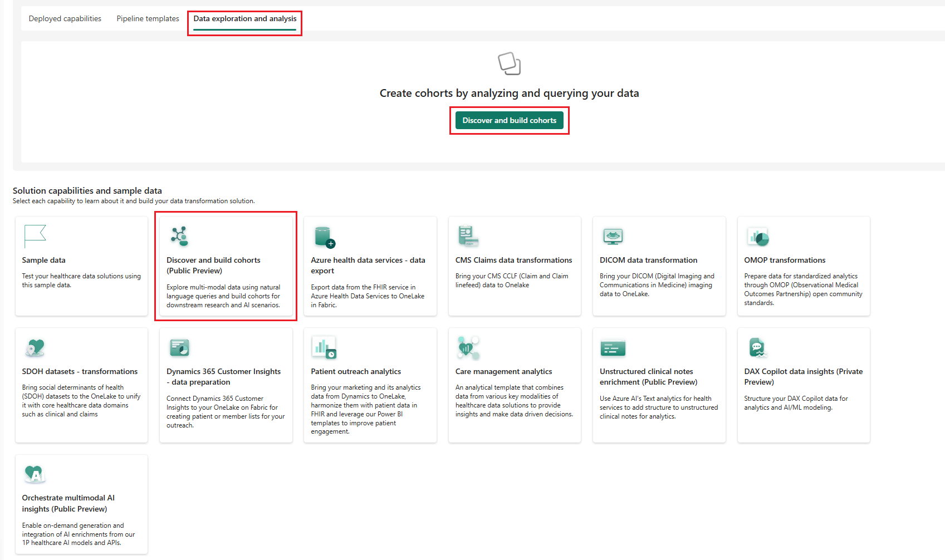Click the Dynamics 365 Customer Insights icon

pyautogui.click(x=179, y=348)
